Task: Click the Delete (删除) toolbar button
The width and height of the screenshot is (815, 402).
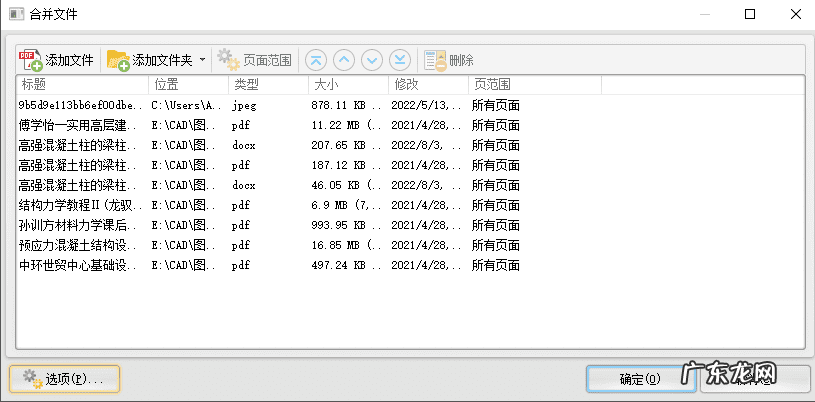Action: tap(449, 60)
